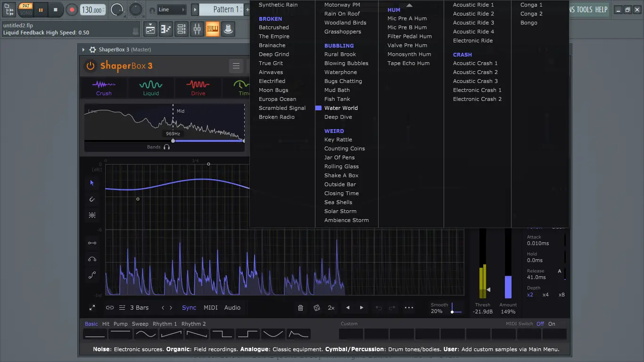Set envelope depth to x4
This screenshot has height=362, width=644.
[x=545, y=295]
